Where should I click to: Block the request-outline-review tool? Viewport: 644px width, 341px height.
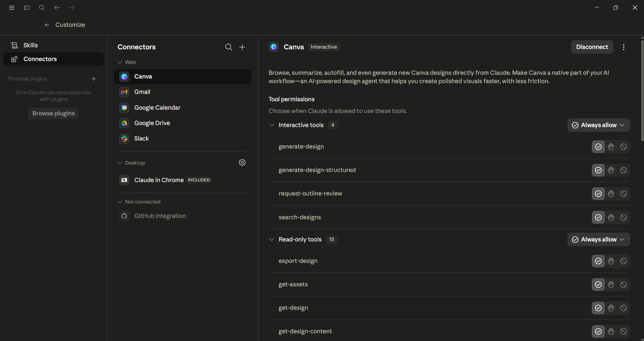623,194
